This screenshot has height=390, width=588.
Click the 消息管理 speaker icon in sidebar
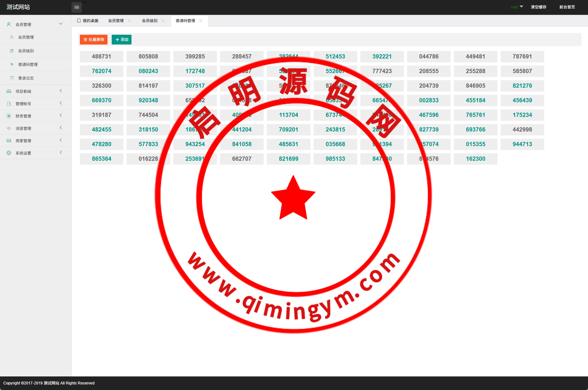[x=9, y=128]
